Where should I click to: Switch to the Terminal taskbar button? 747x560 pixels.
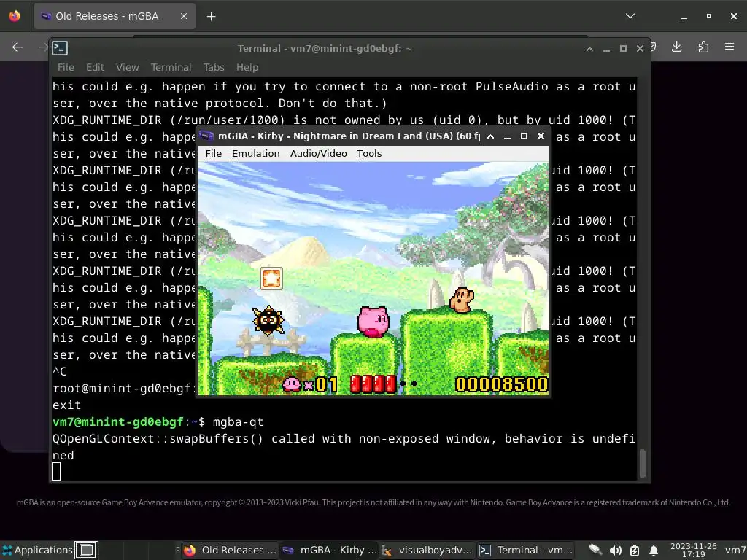point(526,550)
